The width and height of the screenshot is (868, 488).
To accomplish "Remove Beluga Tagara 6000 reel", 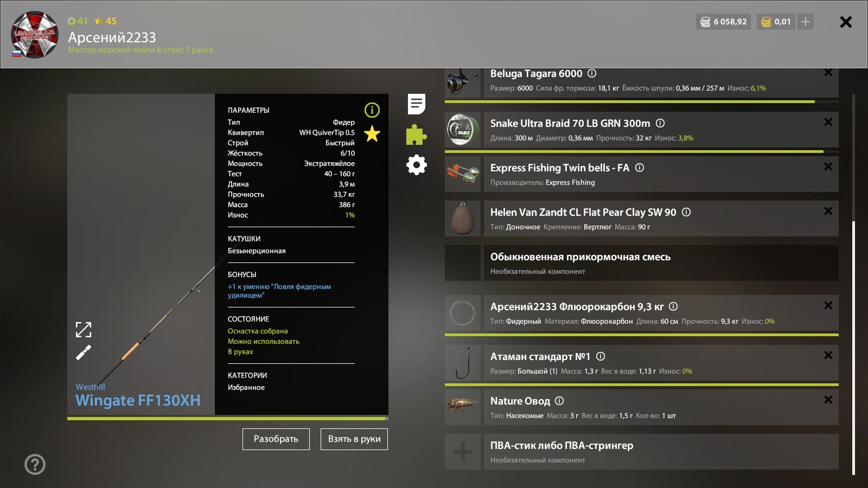I will coord(828,73).
